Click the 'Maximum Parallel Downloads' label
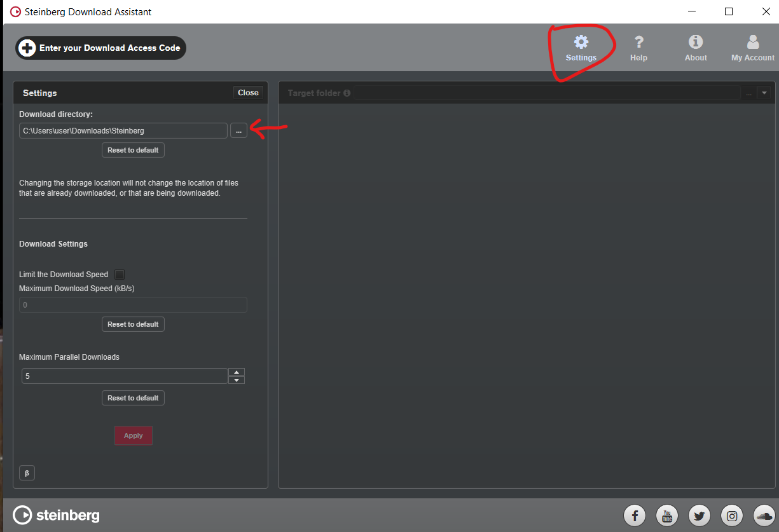This screenshot has width=779, height=532. pos(69,357)
